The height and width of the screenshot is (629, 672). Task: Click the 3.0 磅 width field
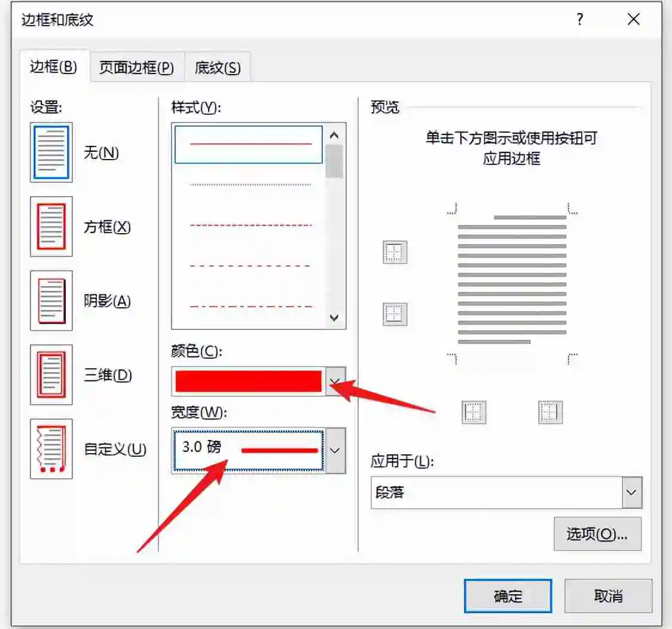point(249,450)
